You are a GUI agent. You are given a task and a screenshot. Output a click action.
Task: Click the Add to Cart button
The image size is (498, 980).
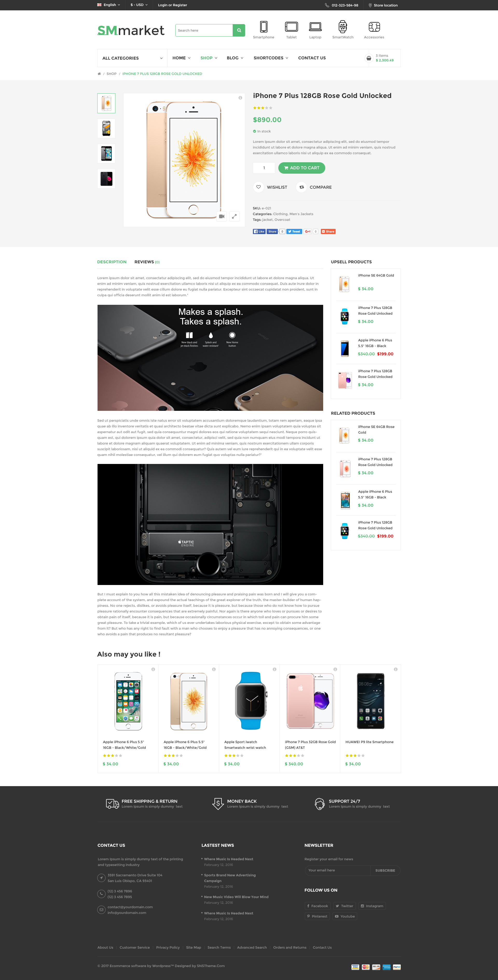302,168
